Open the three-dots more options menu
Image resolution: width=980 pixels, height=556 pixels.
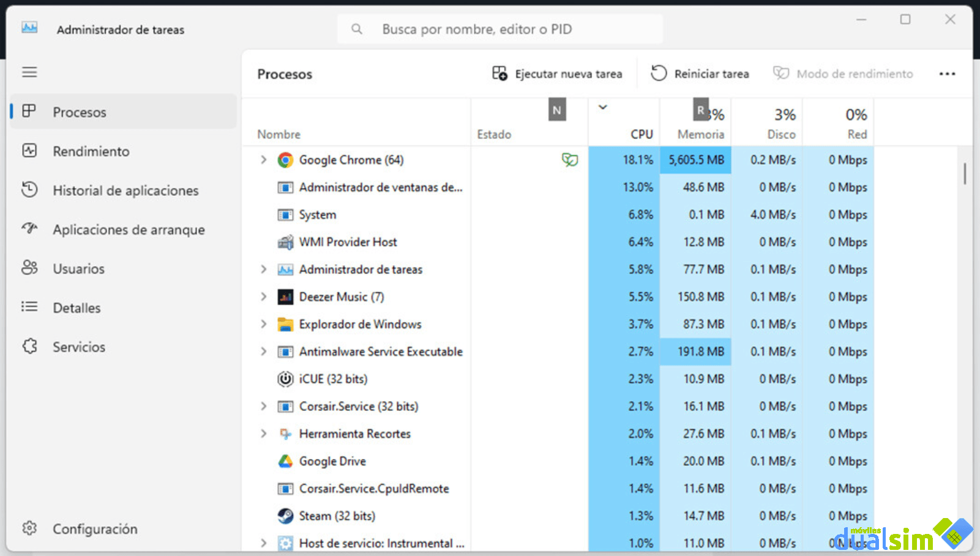click(947, 73)
